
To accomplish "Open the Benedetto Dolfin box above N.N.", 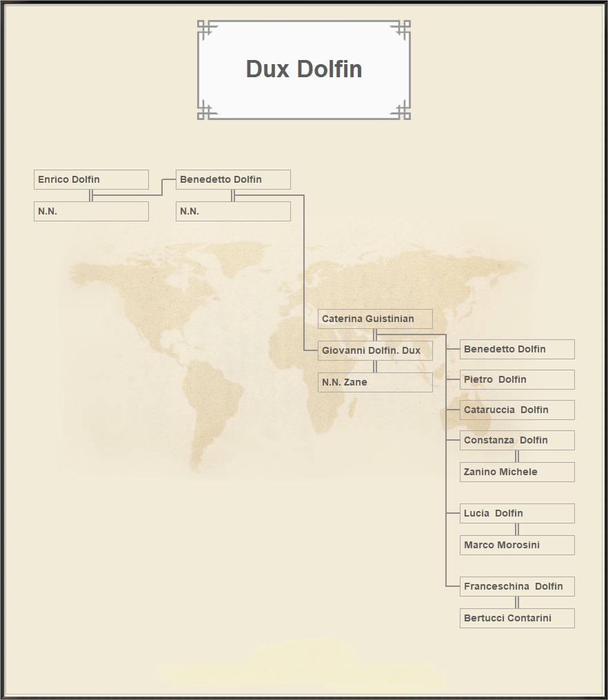I will pyautogui.click(x=233, y=179).
